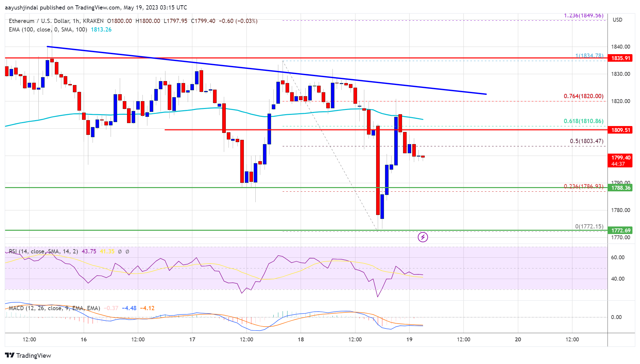
Task: Click the 1809.51 red price label
Action: tap(620, 130)
